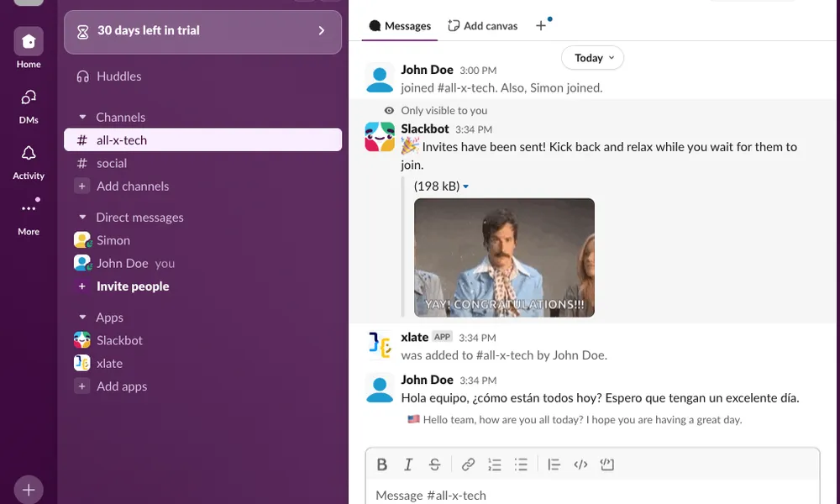Screen dimensions: 840x504
Task: Open the More options icon
Action: 29,208
